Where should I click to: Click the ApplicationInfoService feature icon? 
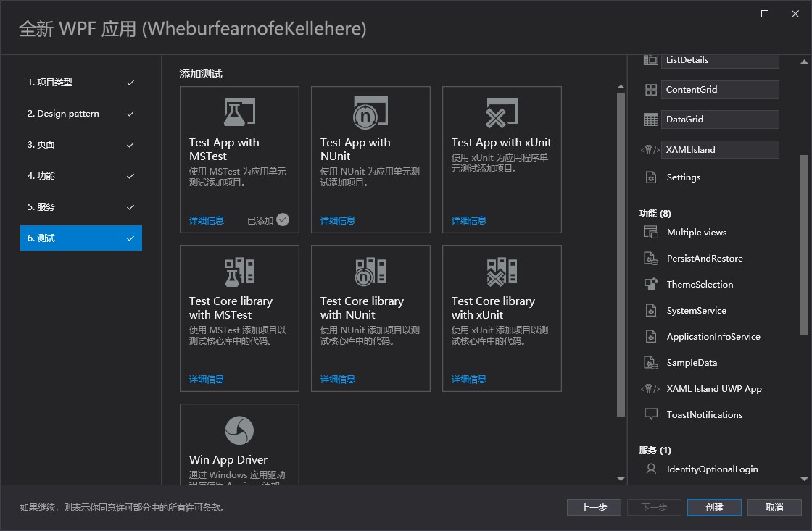click(x=651, y=336)
